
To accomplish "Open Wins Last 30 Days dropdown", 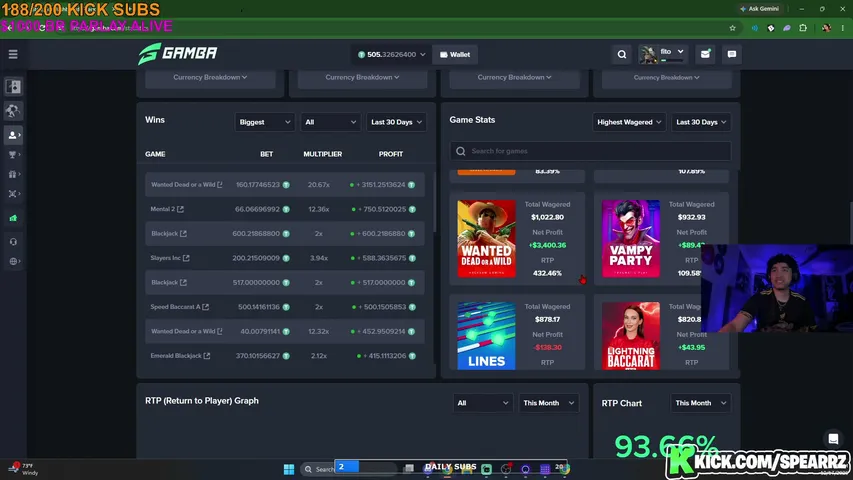I will pyautogui.click(x=396, y=122).
